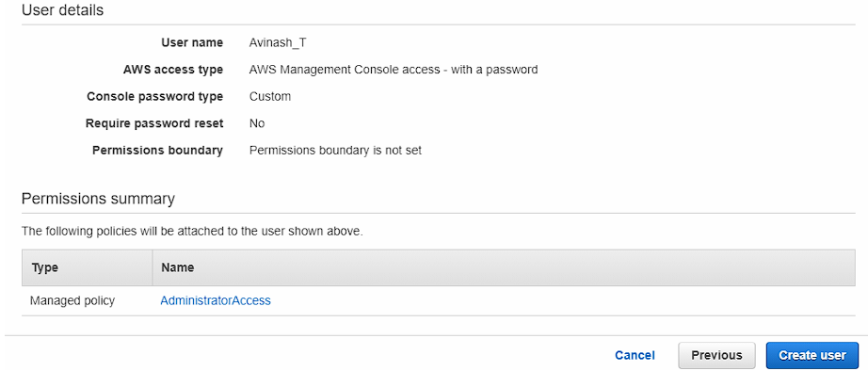Click the user name value Avinash_T
Image resolution: width=868 pixels, height=371 pixels.
click(x=278, y=43)
